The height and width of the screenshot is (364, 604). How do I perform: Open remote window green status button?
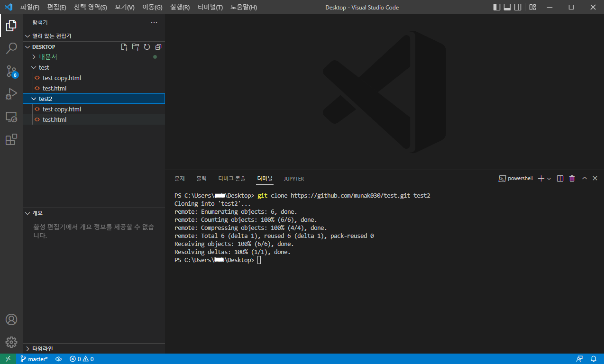8,359
